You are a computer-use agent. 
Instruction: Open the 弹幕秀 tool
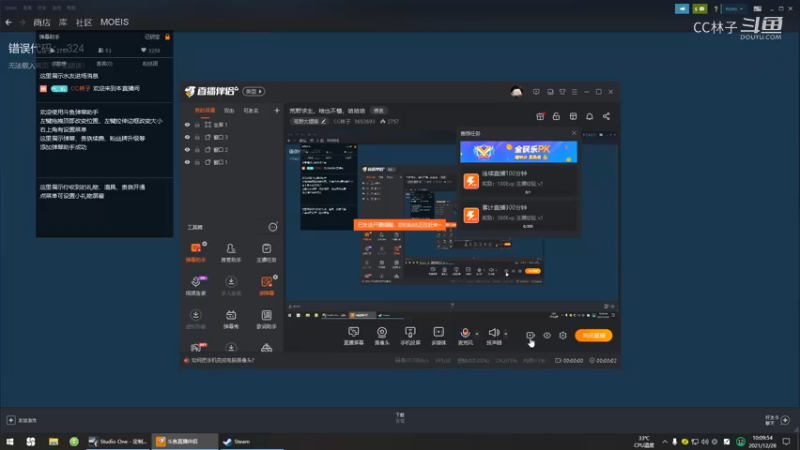point(231,319)
